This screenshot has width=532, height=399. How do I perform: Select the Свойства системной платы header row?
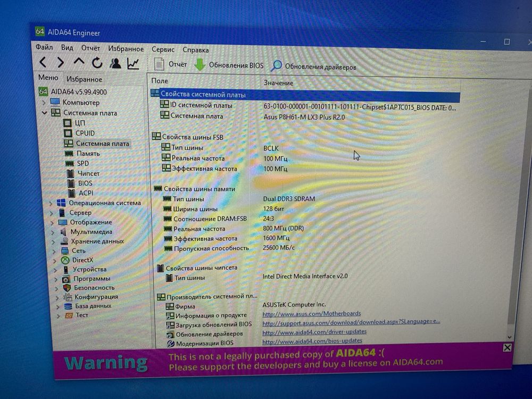(x=304, y=95)
